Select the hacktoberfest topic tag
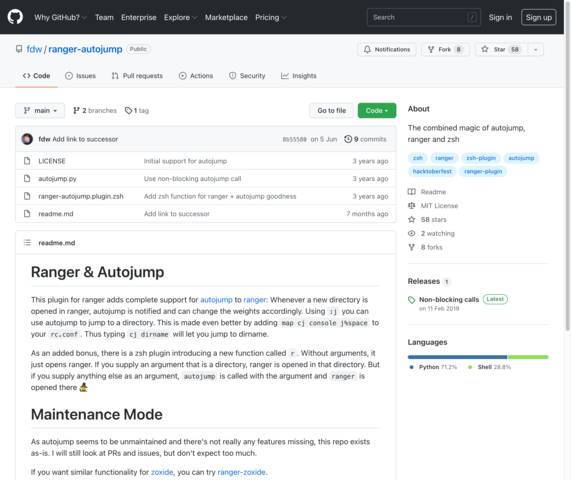 [432, 172]
